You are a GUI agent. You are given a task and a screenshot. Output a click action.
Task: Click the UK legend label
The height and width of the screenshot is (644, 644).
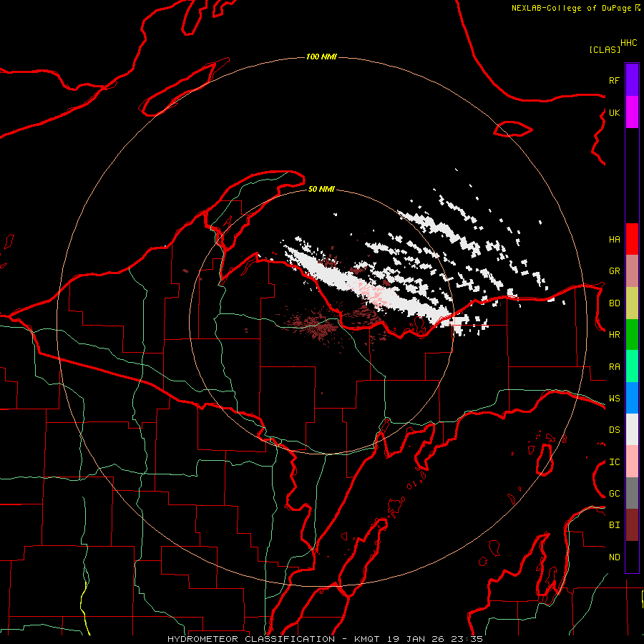pos(614,112)
